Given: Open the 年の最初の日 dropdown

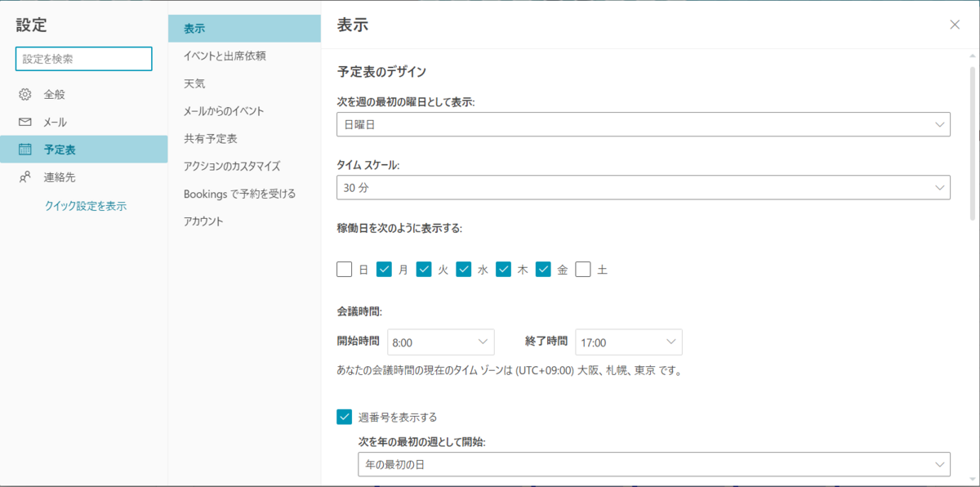Looking at the screenshot, I should point(654,464).
